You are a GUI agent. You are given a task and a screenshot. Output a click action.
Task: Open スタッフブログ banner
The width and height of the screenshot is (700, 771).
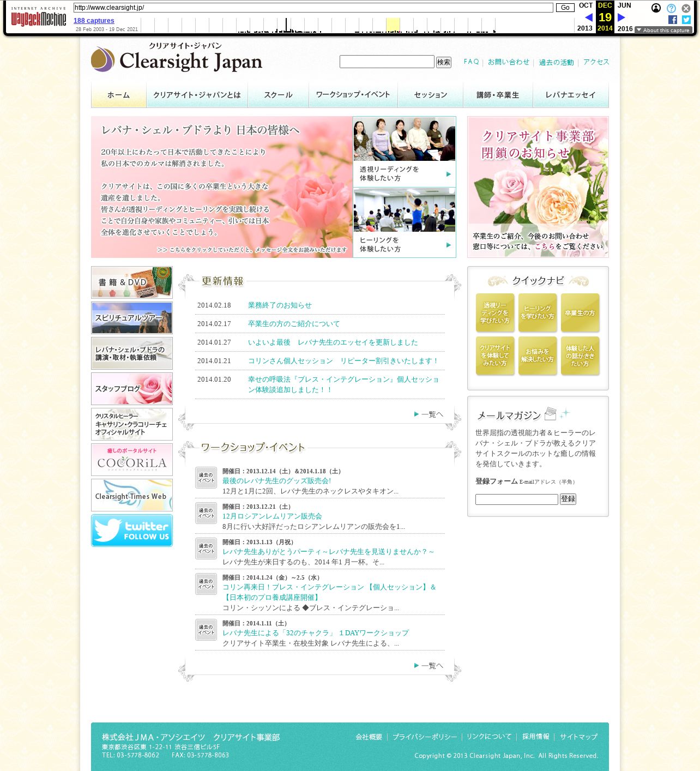coord(132,389)
